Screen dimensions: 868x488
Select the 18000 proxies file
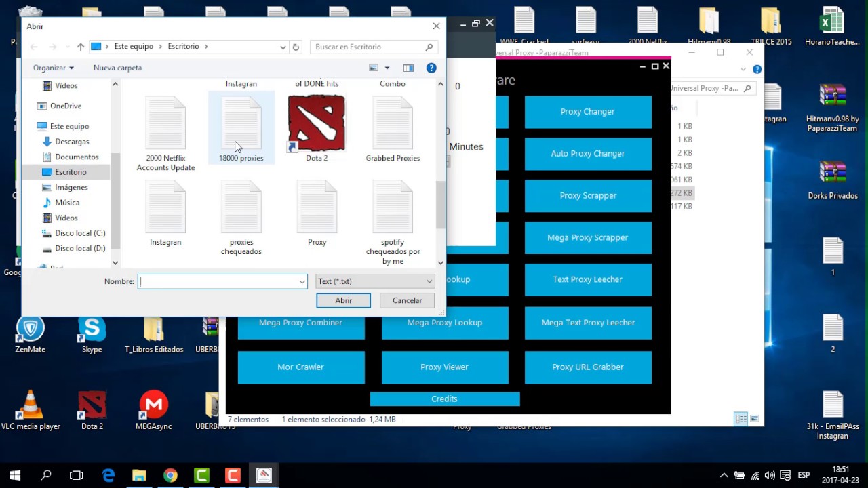[241, 129]
